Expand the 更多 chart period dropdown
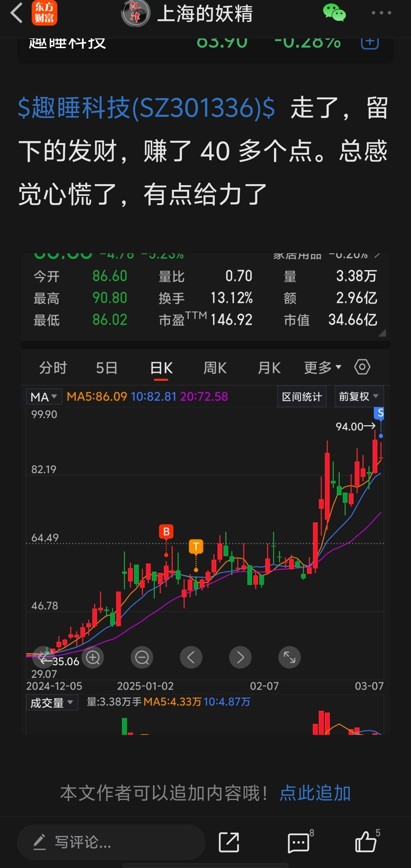The width and height of the screenshot is (411, 868). click(x=323, y=367)
